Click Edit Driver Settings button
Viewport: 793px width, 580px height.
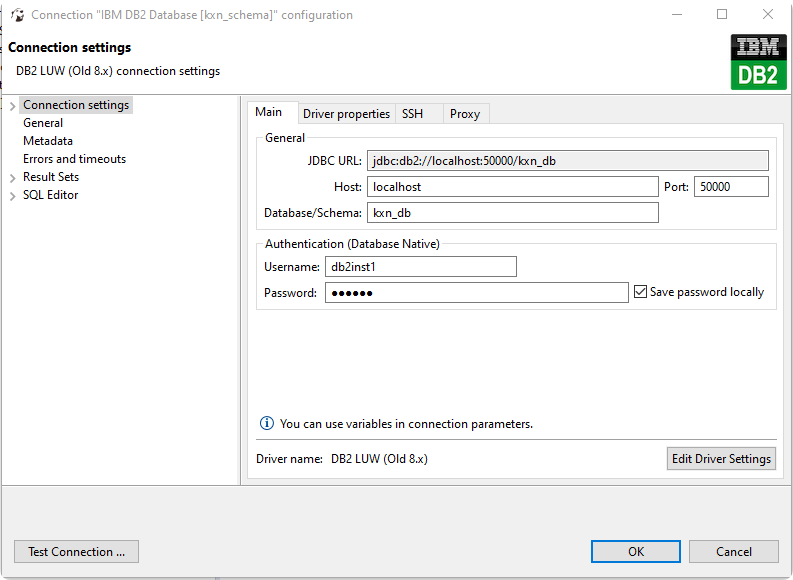721,459
